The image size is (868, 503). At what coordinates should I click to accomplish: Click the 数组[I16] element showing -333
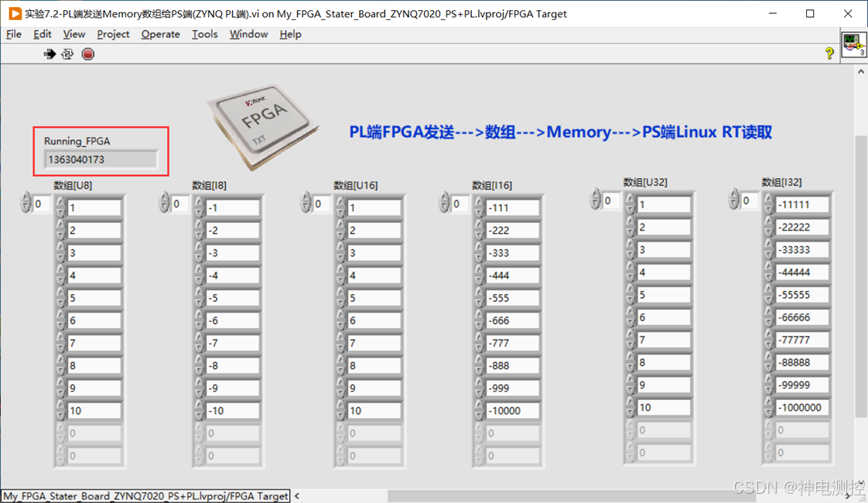(x=513, y=252)
